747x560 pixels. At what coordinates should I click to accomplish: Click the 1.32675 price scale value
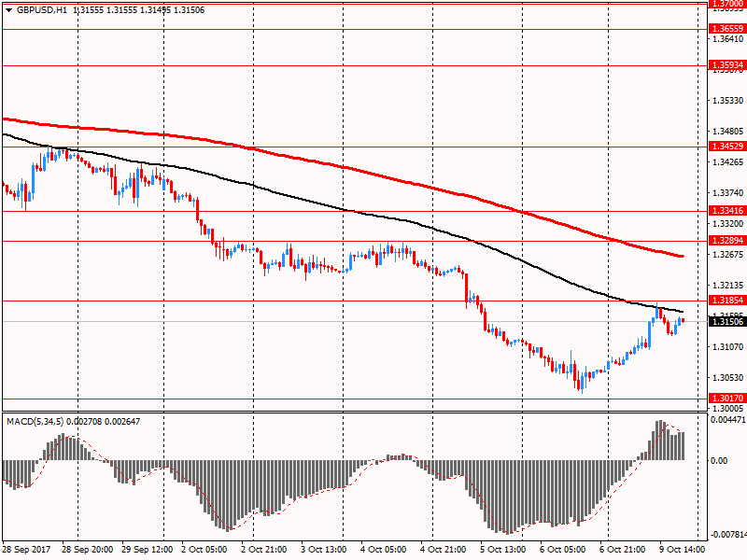coord(728,254)
